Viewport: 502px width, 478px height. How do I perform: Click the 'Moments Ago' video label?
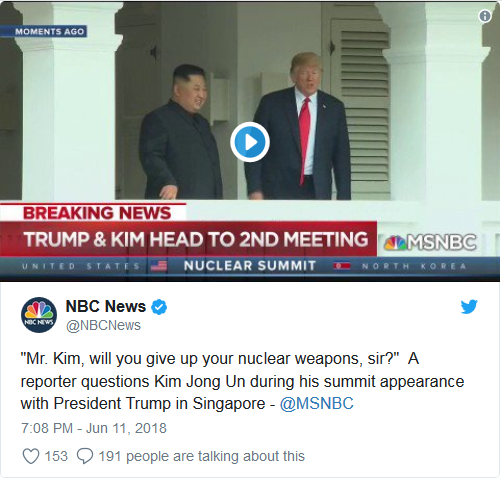coord(50,32)
